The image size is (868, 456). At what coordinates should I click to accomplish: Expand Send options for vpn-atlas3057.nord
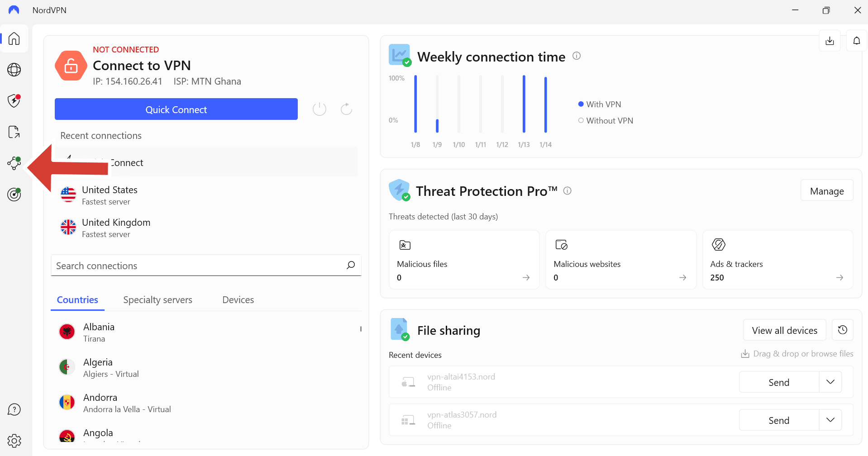tap(830, 420)
